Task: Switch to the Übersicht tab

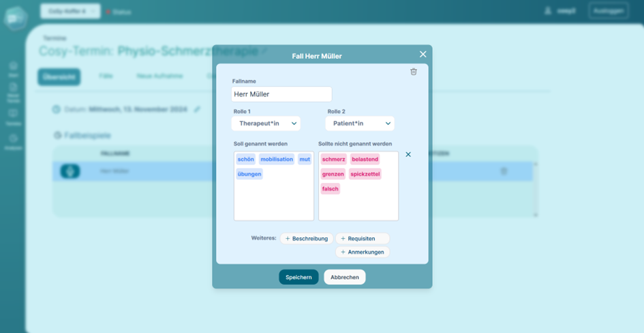Action: [59, 76]
